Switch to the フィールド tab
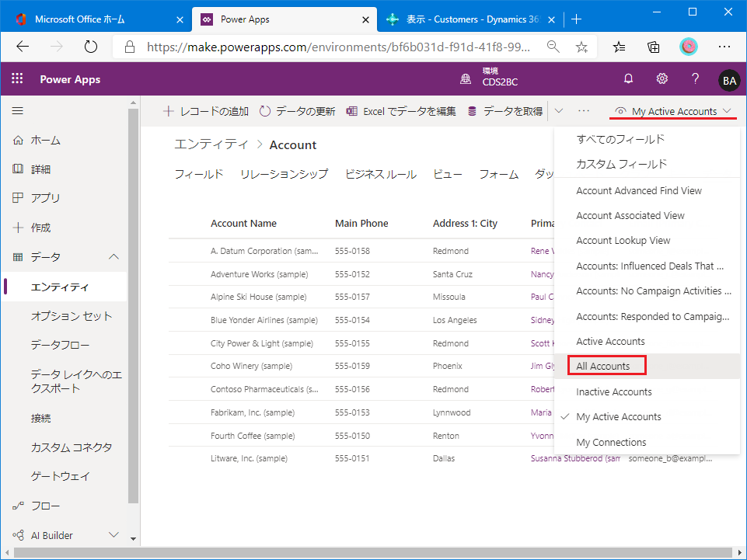The width and height of the screenshot is (747, 560). click(x=199, y=174)
